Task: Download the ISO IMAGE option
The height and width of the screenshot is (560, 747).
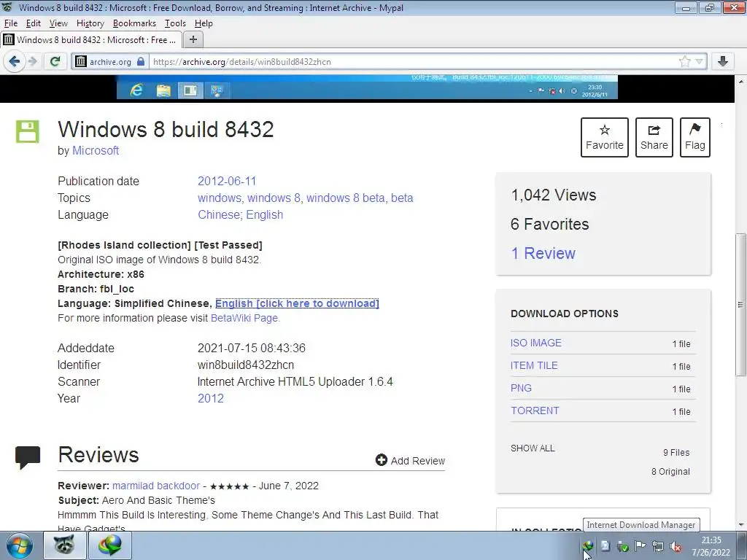Action: [536, 343]
